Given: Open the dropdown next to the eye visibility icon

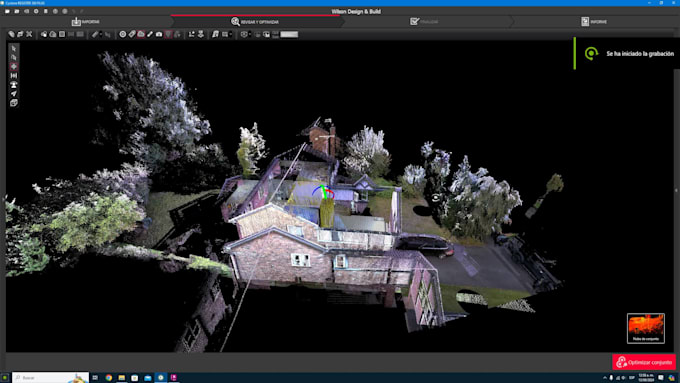Looking at the screenshot, I should click(x=250, y=34).
